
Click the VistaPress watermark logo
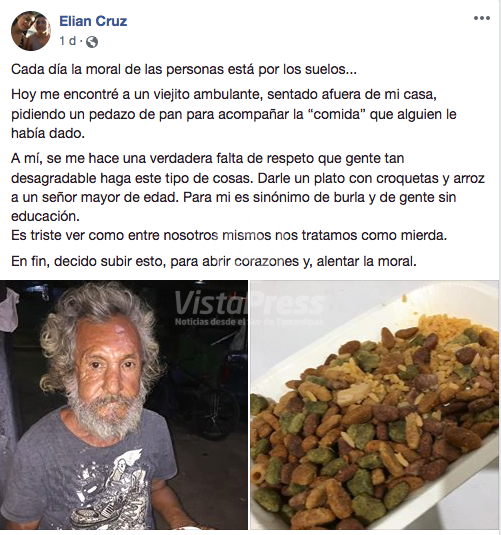(x=249, y=303)
